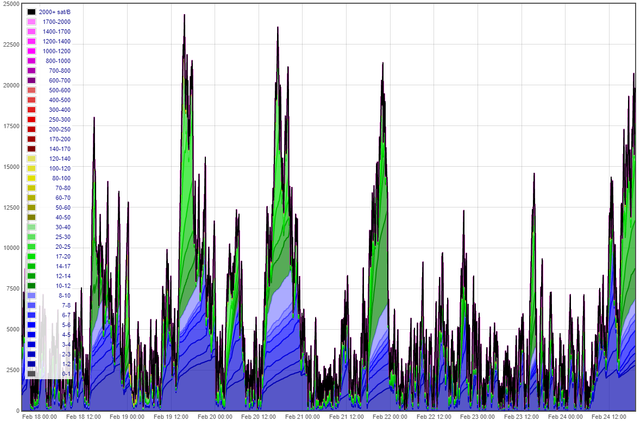Viewport: 640px width, 424px height.
Task: Select the 40-50 legend label
Action: coord(63,218)
